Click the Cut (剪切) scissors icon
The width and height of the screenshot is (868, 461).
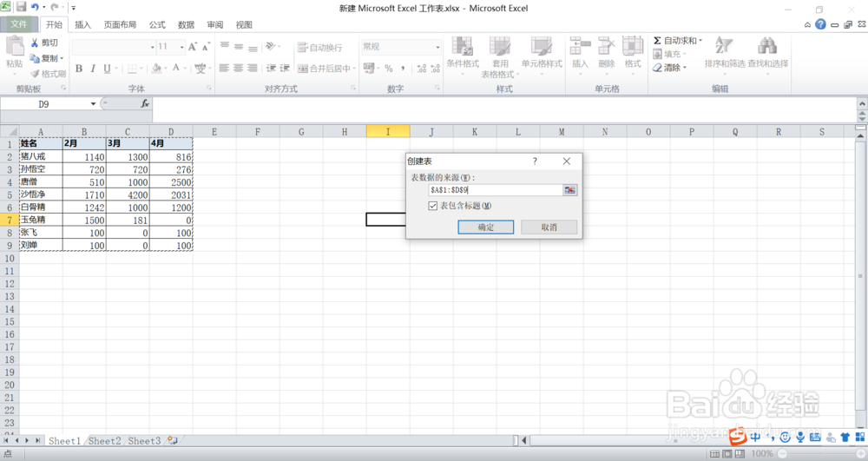tap(35, 43)
